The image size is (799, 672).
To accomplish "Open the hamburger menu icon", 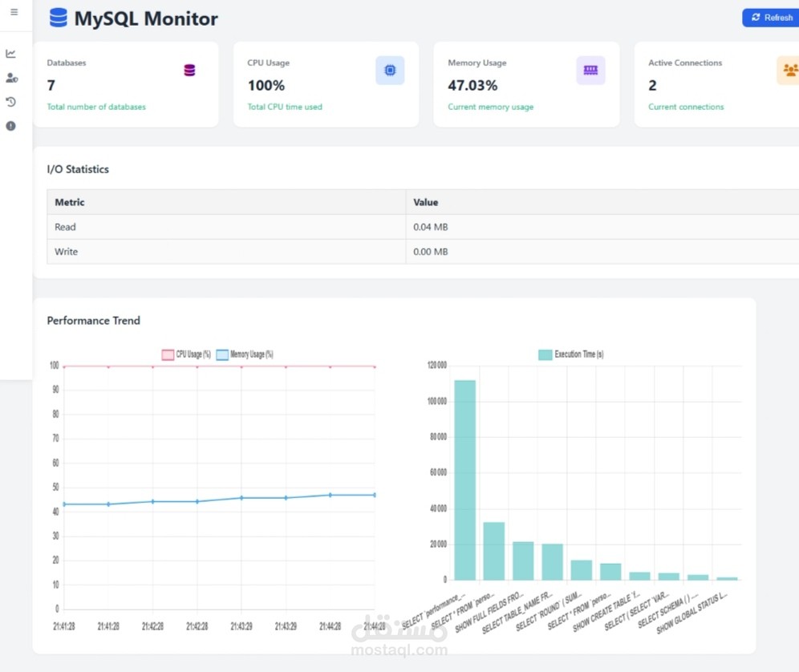I will [14, 12].
